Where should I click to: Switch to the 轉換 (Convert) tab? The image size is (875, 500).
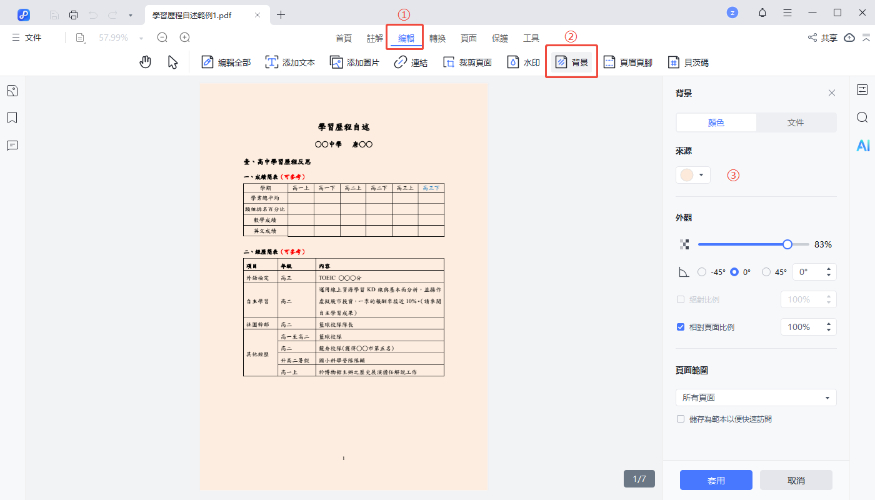pos(437,38)
